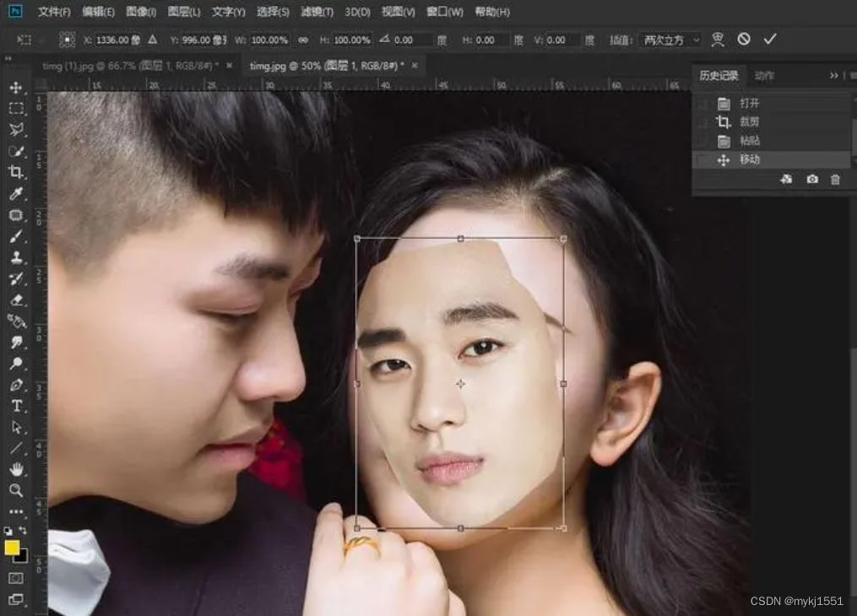Toggle maintain aspect ratio link

pos(303,40)
